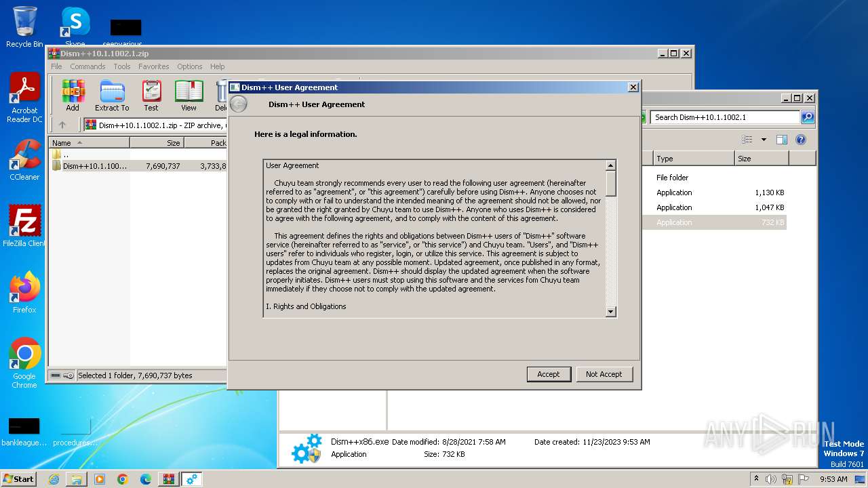The width and height of the screenshot is (868, 488).
Task: Sort WinRAR list by Name column
Action: coord(89,143)
